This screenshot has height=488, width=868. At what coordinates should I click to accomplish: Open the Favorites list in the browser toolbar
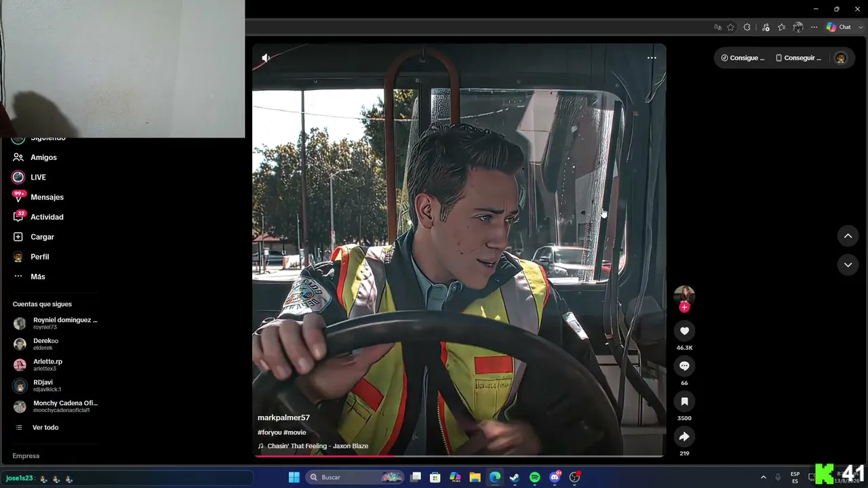click(x=782, y=27)
